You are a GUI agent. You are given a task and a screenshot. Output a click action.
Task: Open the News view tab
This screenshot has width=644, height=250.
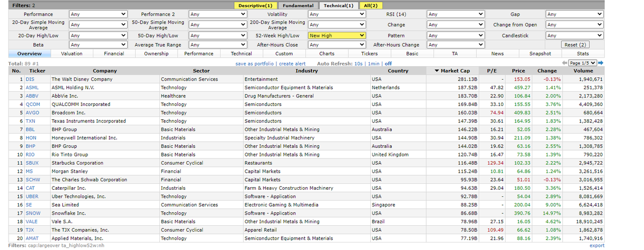[x=497, y=54]
